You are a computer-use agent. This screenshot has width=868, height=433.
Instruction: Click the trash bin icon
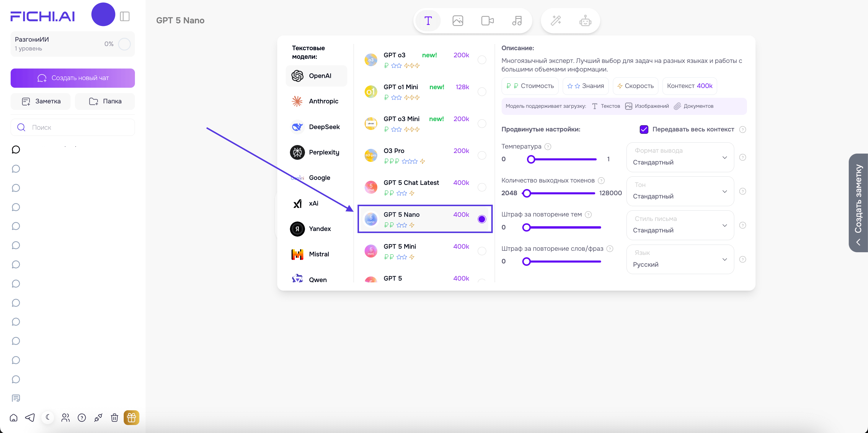coord(115,417)
